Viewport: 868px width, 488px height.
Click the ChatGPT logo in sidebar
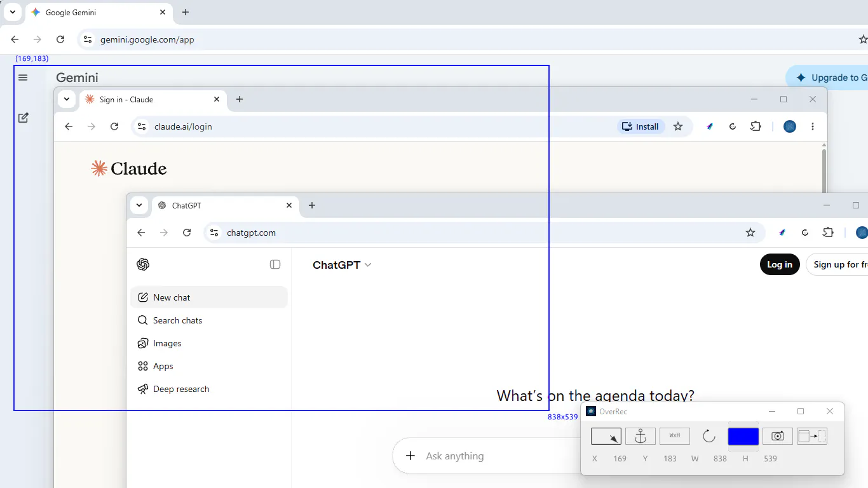143,264
